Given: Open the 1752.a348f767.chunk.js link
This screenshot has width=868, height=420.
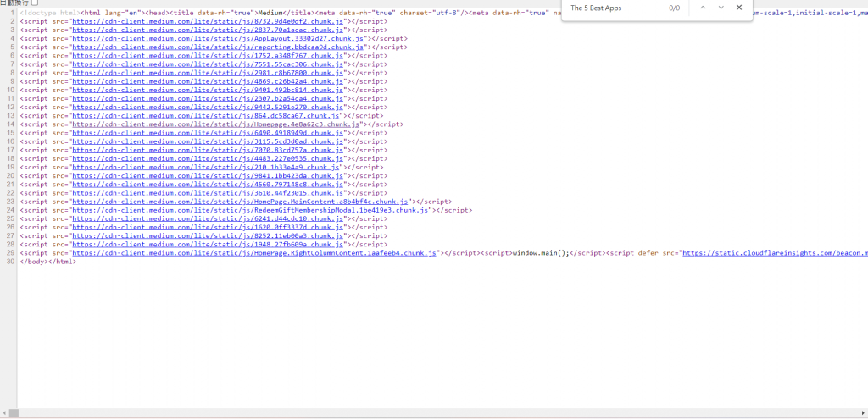Looking at the screenshot, I should [x=209, y=56].
